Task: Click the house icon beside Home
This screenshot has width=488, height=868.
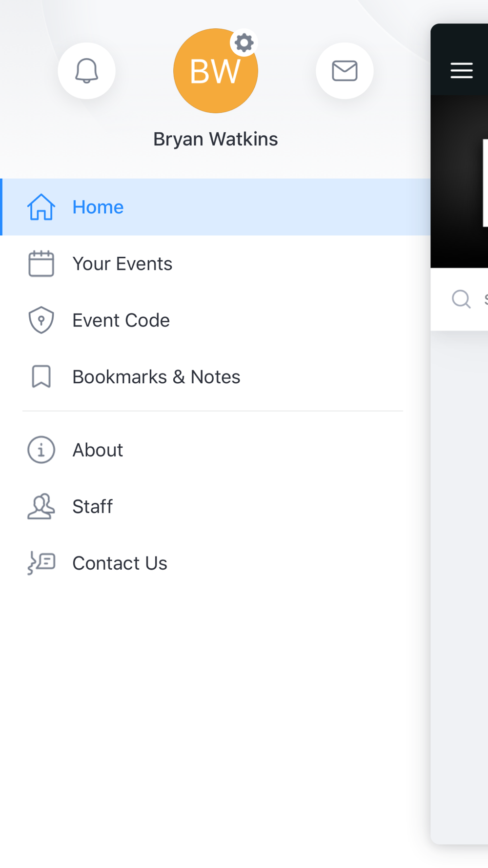Action: [41, 207]
